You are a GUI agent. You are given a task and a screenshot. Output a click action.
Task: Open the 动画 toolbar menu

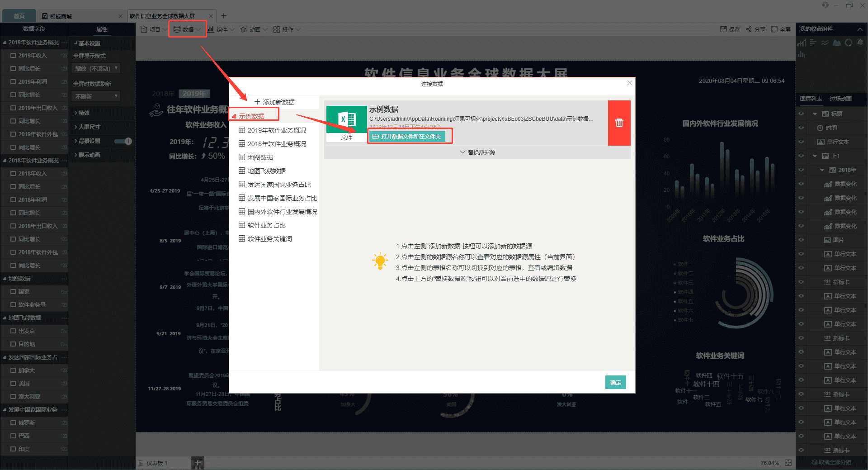coord(254,29)
